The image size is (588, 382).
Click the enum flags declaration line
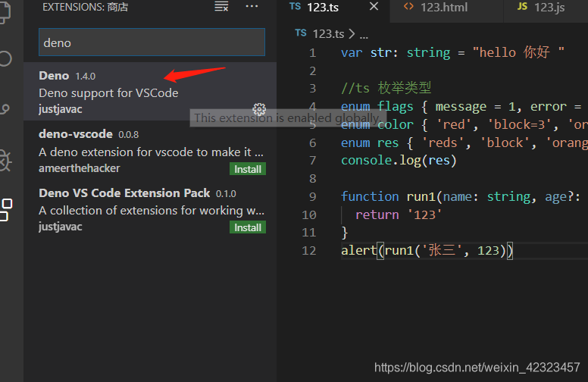[461, 107]
